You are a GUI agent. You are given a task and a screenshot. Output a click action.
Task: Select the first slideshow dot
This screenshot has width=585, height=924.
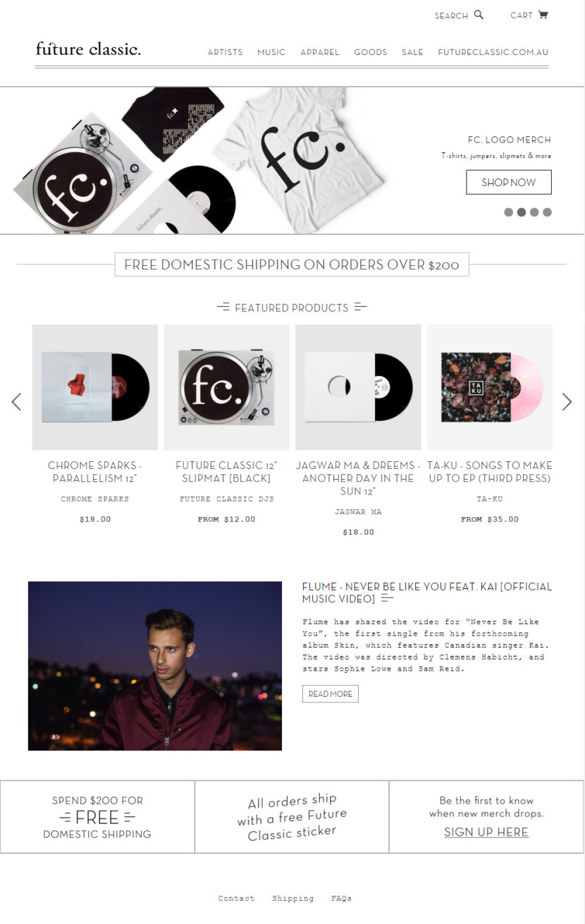(509, 212)
